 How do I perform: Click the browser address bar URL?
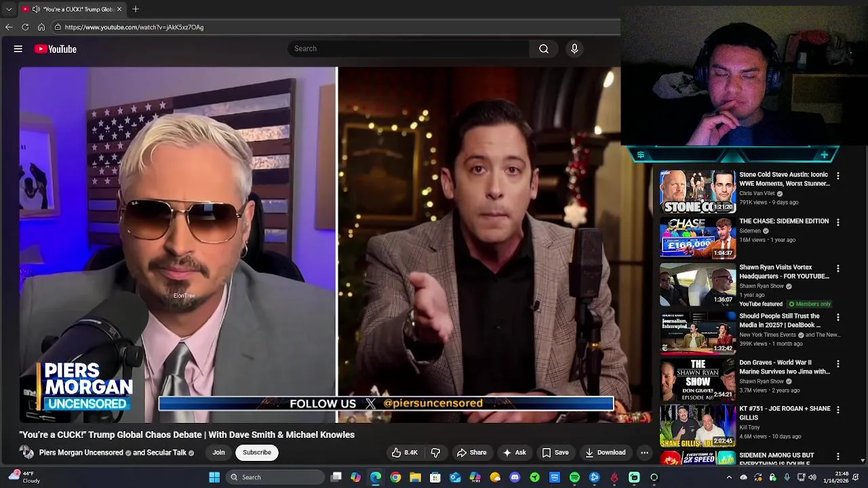click(x=134, y=27)
